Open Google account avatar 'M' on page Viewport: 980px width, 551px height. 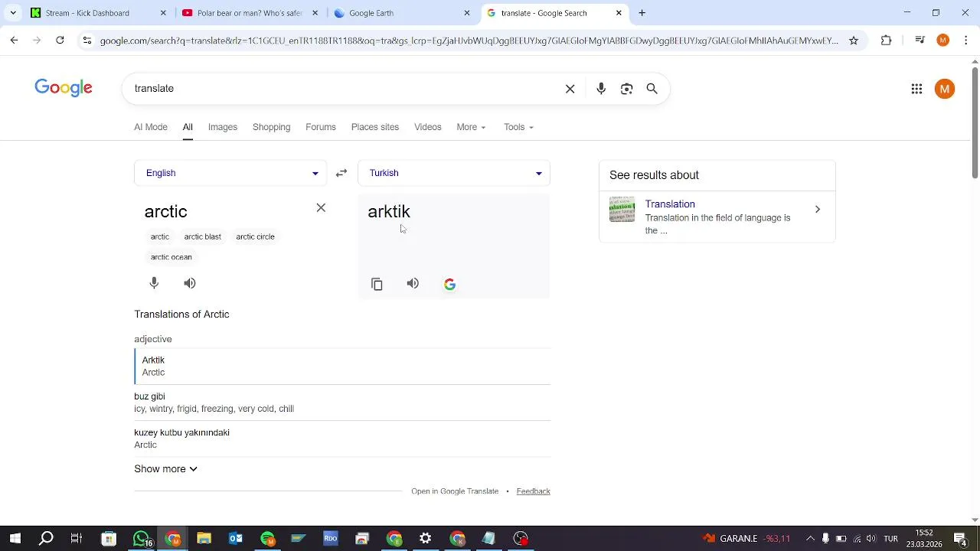point(945,89)
